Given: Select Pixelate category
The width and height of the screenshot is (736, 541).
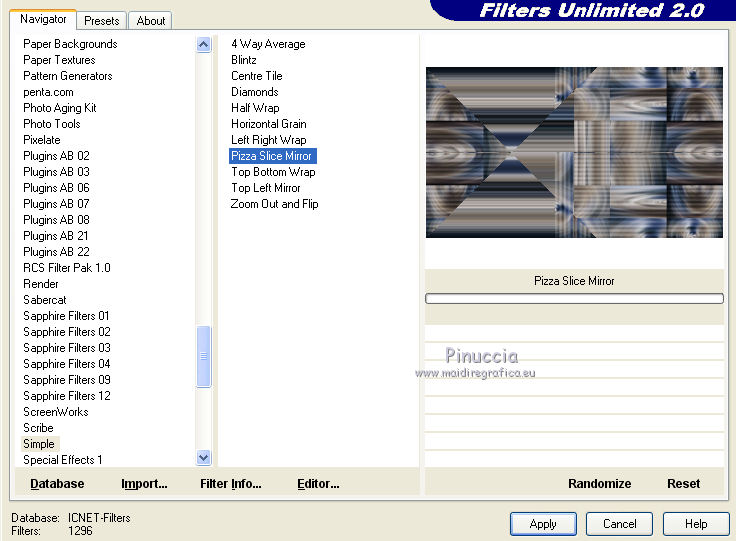Looking at the screenshot, I should click(x=42, y=140).
